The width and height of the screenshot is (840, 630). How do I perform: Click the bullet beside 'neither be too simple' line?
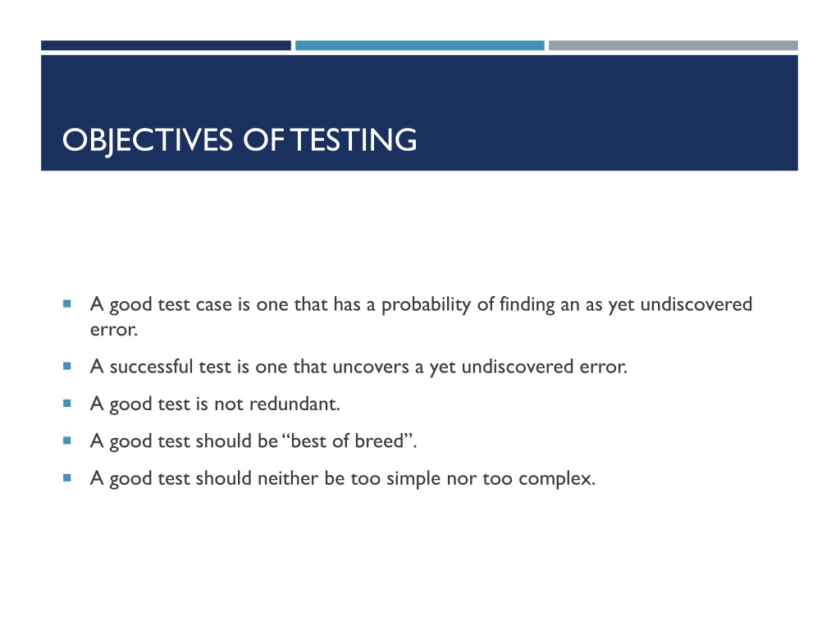(x=67, y=477)
